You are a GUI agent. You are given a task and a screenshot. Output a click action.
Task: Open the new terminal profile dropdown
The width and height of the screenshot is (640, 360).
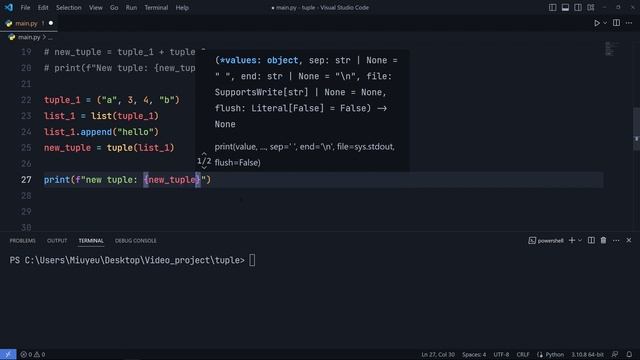pyautogui.click(x=580, y=241)
